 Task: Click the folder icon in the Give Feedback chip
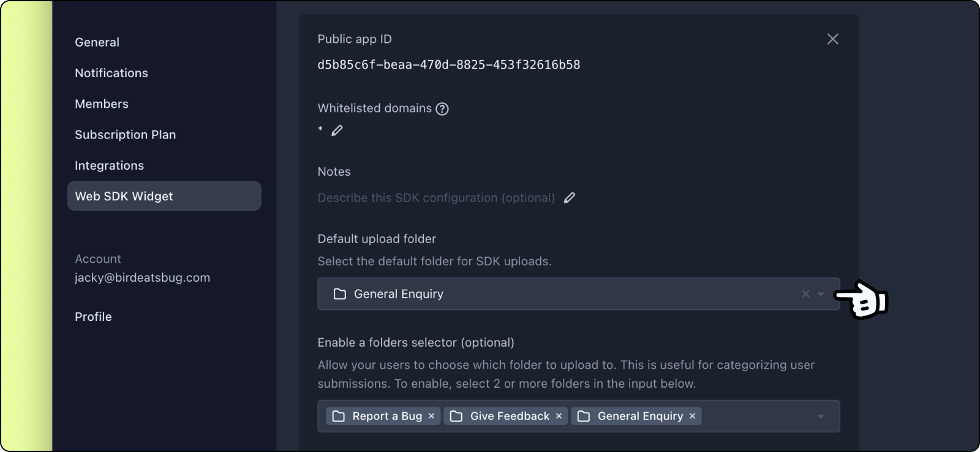(454, 416)
